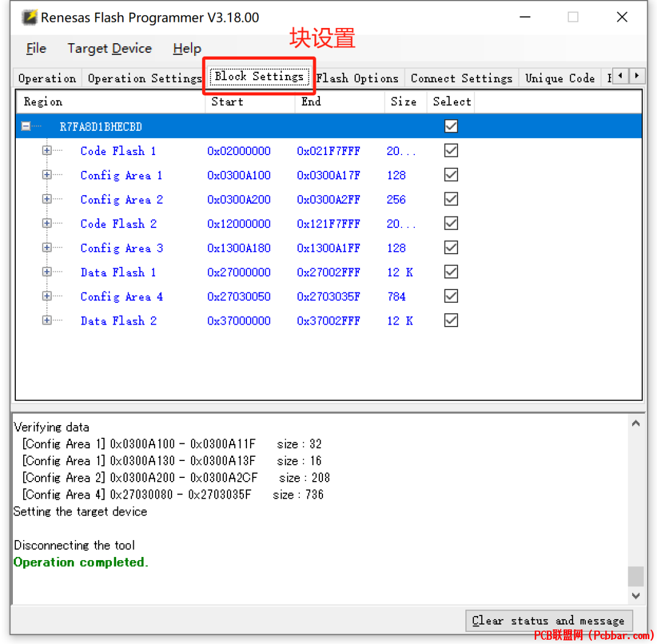Image resolution: width=657 pixels, height=644 pixels.
Task: Collapse the R7FA8D1BHECBD device node
Action: pos(26,126)
